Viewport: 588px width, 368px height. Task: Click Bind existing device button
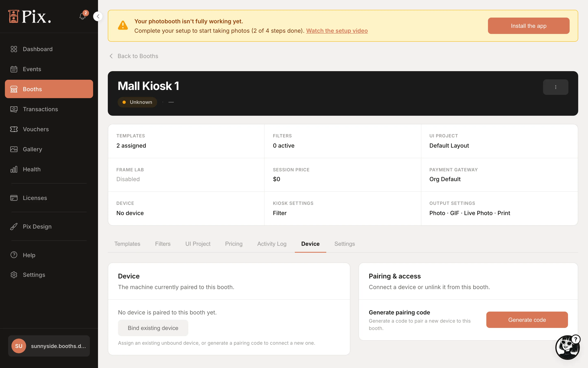(153, 328)
